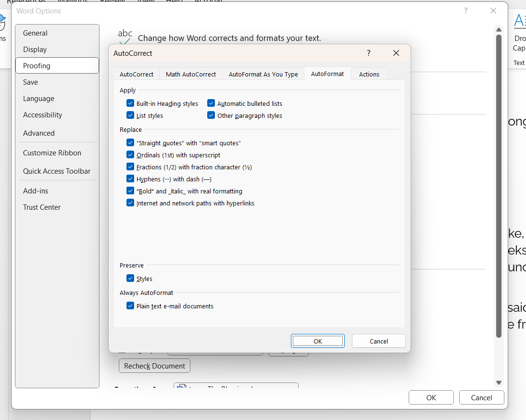
Task: Uncheck Plain text e-mail documents
Action: pyautogui.click(x=130, y=306)
